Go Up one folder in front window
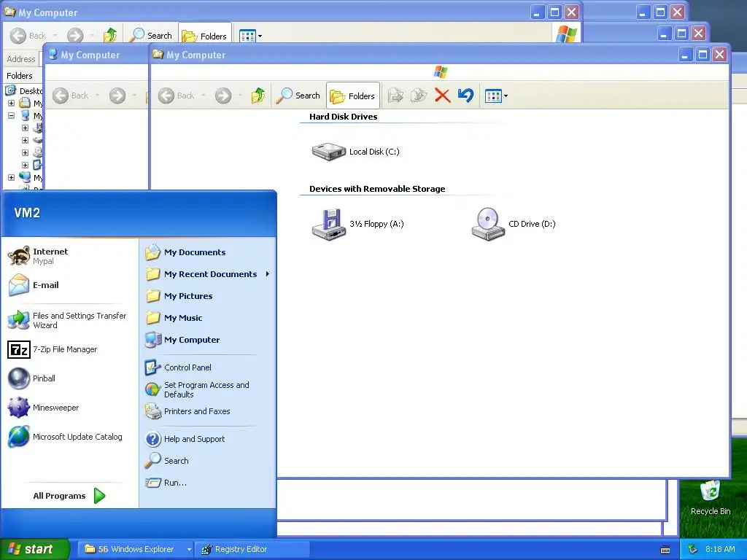 [x=258, y=96]
